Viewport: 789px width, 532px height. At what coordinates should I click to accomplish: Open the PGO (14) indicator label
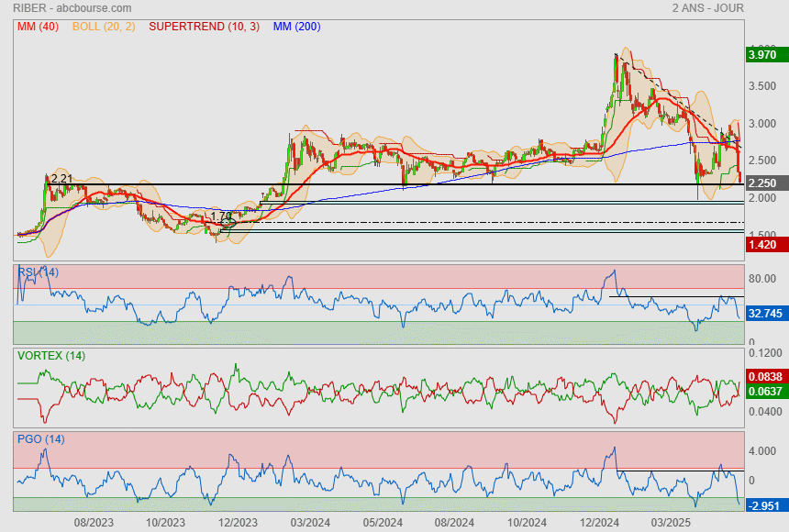[x=40, y=438]
